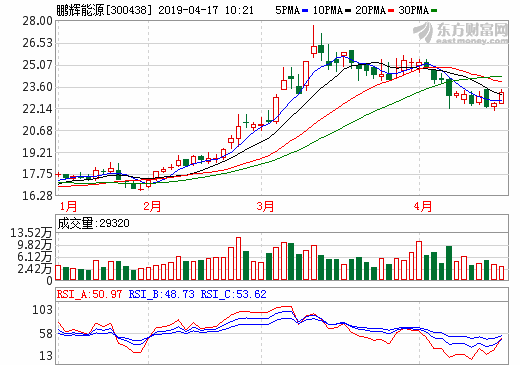Click the 22.14 price axis label

coord(37,109)
